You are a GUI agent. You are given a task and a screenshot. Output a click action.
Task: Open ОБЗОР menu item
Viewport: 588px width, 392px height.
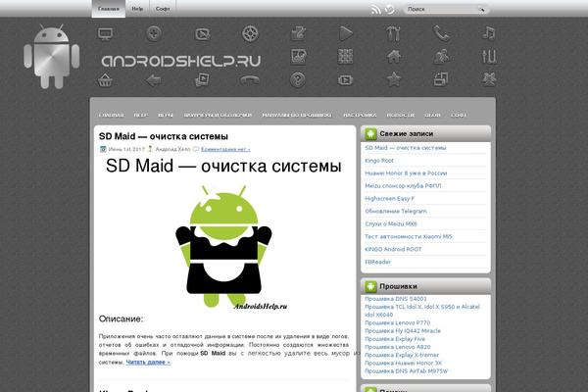433,115
